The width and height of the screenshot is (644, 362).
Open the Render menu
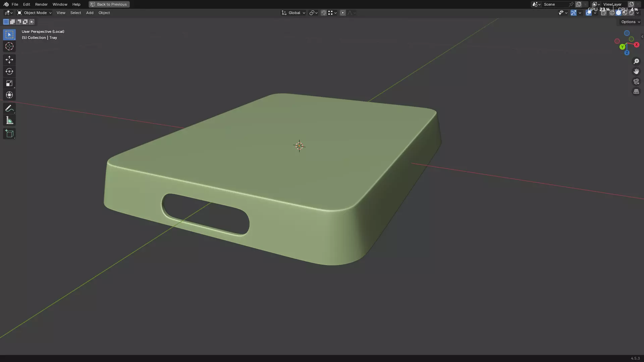41,4
